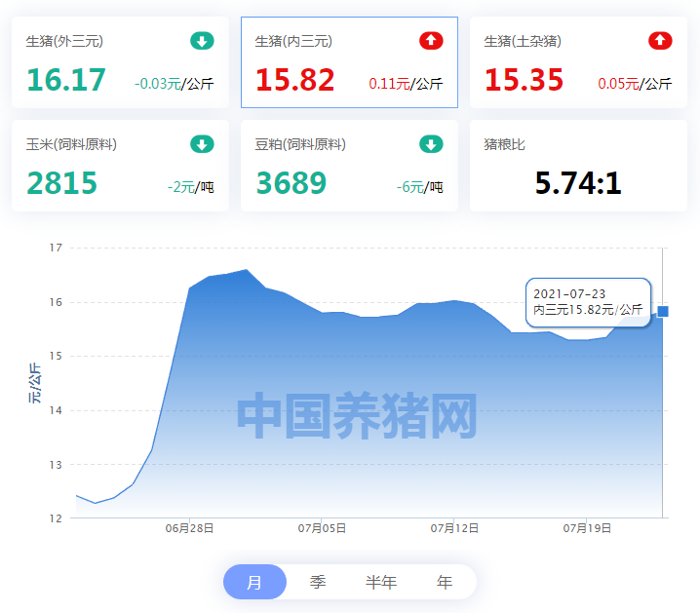The image size is (700, 613).
Task: Click the 元/公斤 y-axis title
Action: [x=35, y=383]
